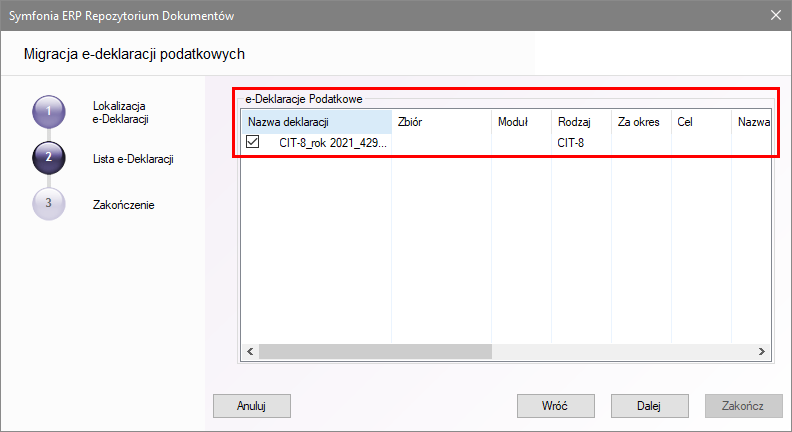Sort by Nazwa deklaracji column header
The image size is (792, 432).
point(315,122)
